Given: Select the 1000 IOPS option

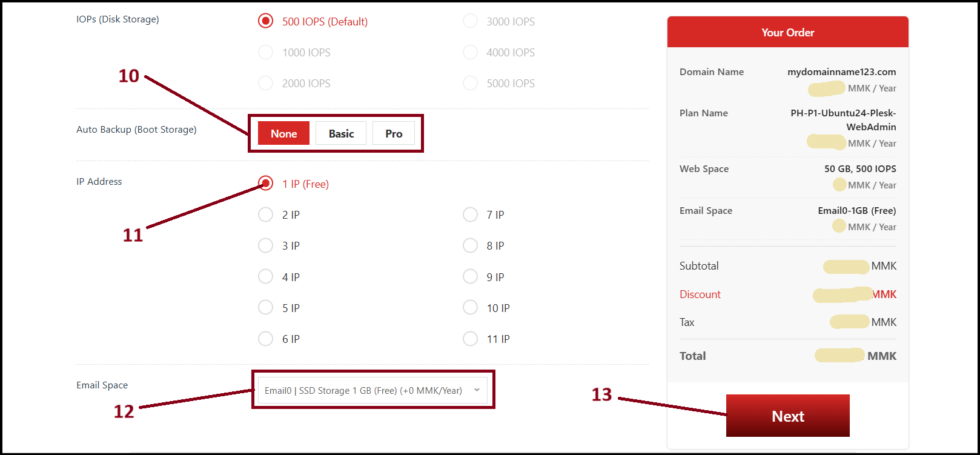Looking at the screenshot, I should point(265,52).
